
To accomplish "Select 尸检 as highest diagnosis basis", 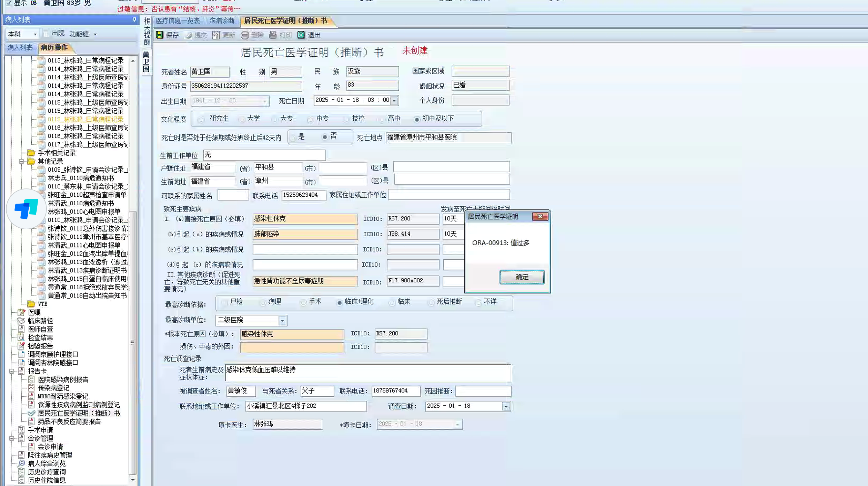I will pyautogui.click(x=224, y=302).
